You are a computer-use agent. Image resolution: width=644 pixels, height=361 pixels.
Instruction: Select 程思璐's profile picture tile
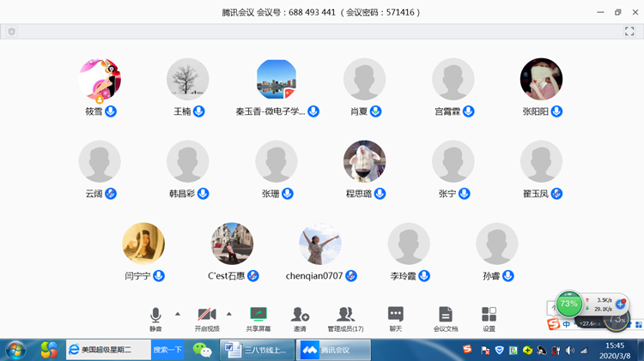[x=364, y=162]
